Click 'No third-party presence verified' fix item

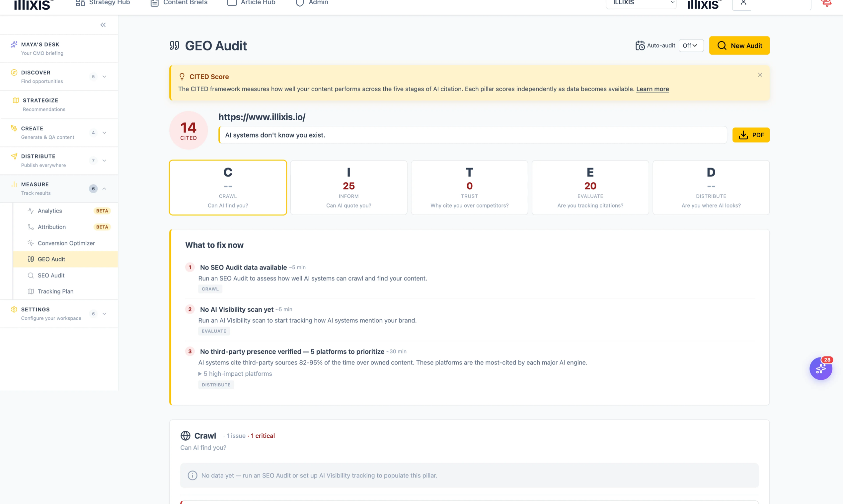[292, 351]
